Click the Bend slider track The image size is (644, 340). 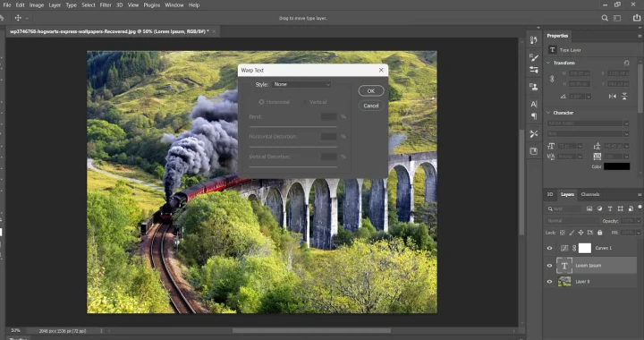(x=292, y=127)
